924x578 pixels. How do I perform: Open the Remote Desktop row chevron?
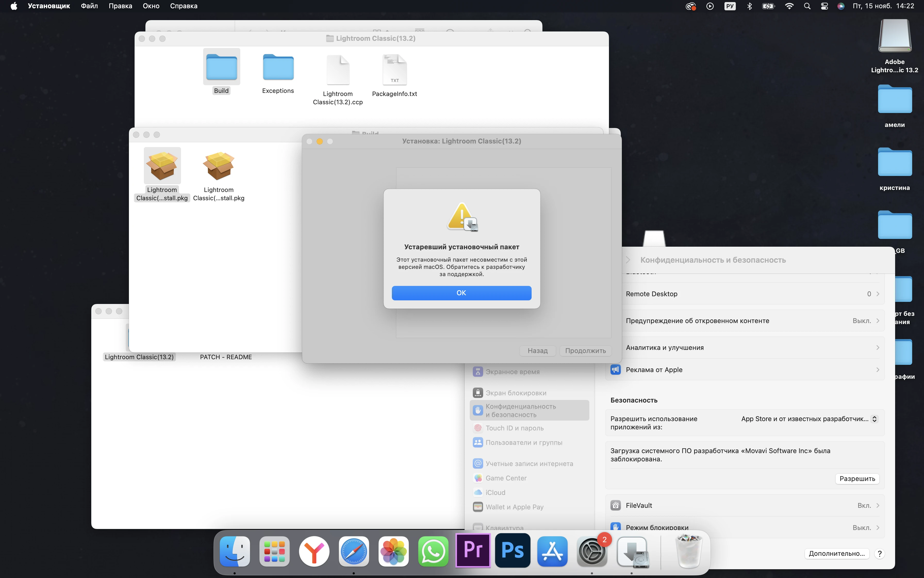[877, 294]
